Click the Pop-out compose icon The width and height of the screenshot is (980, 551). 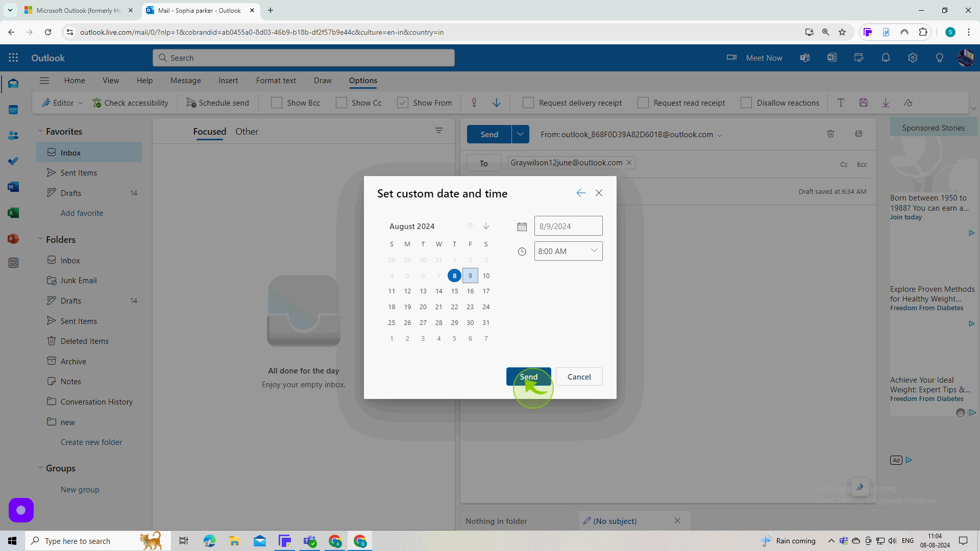(859, 133)
